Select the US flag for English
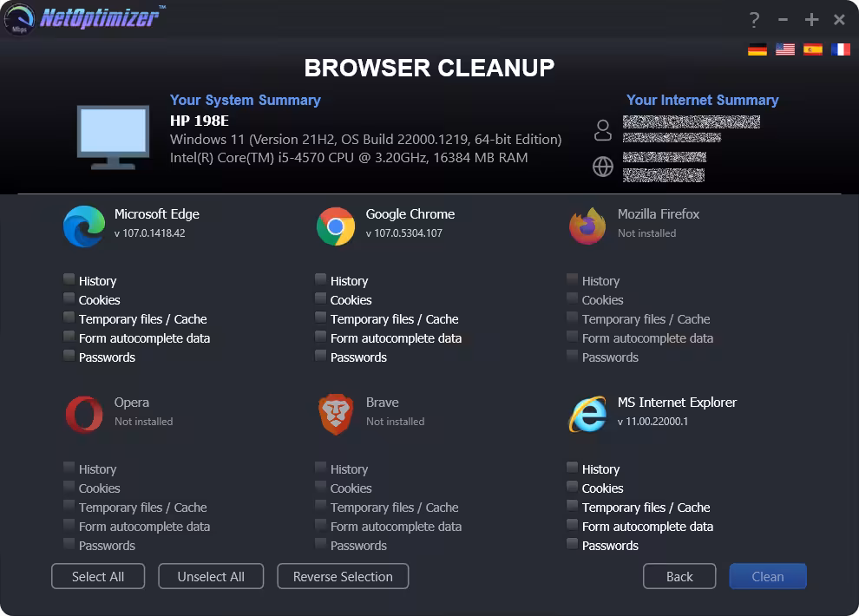This screenshot has width=859, height=616. [785, 49]
